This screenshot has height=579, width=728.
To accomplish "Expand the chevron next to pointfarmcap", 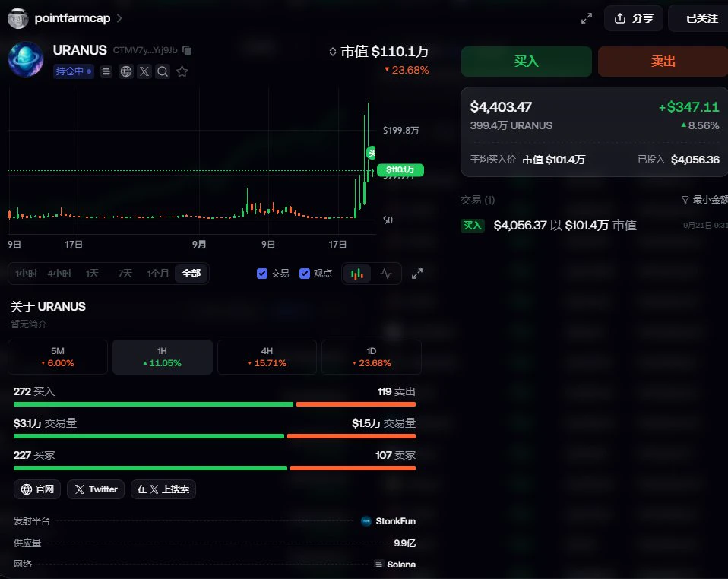I will coord(119,18).
